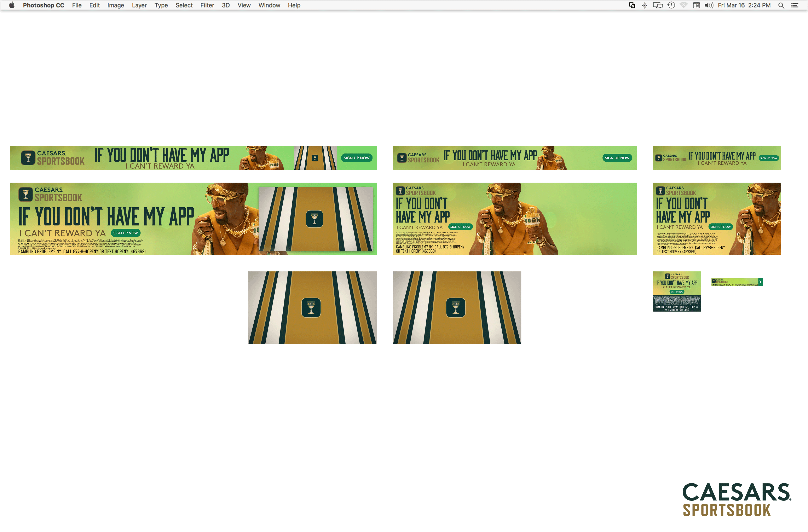Image resolution: width=808 pixels, height=532 pixels.
Task: Open the Type menu
Action: [161, 5]
